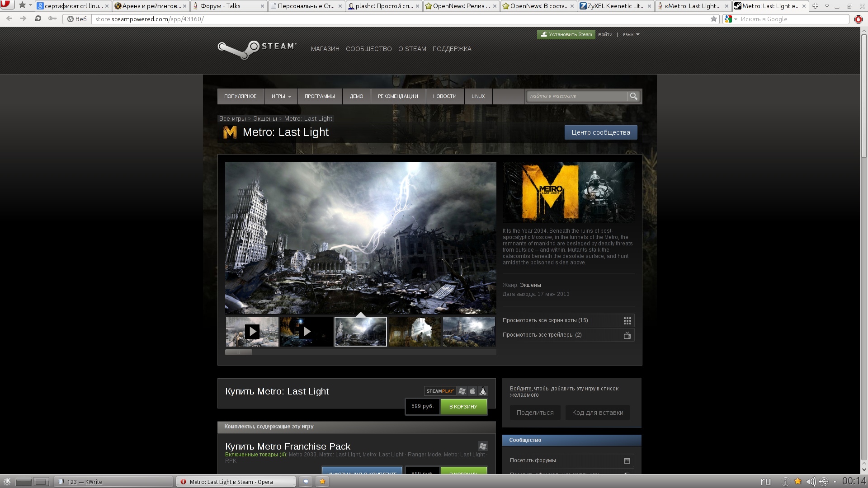
Task: Click the 'Войдите' wishlist login link
Action: point(520,389)
